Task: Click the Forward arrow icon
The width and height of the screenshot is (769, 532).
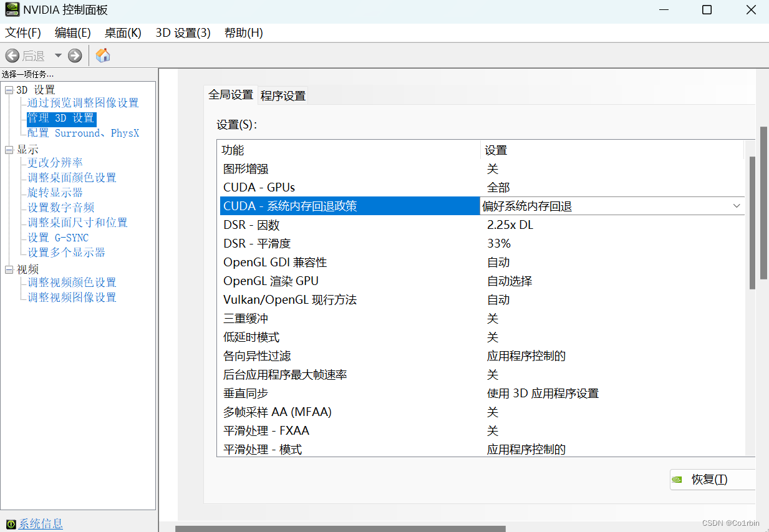Action: coord(75,56)
